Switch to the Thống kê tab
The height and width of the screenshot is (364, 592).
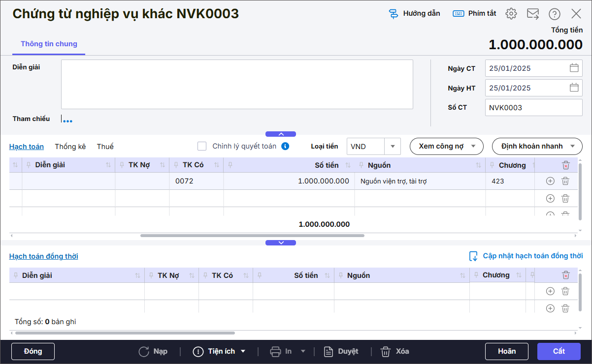[x=70, y=147]
